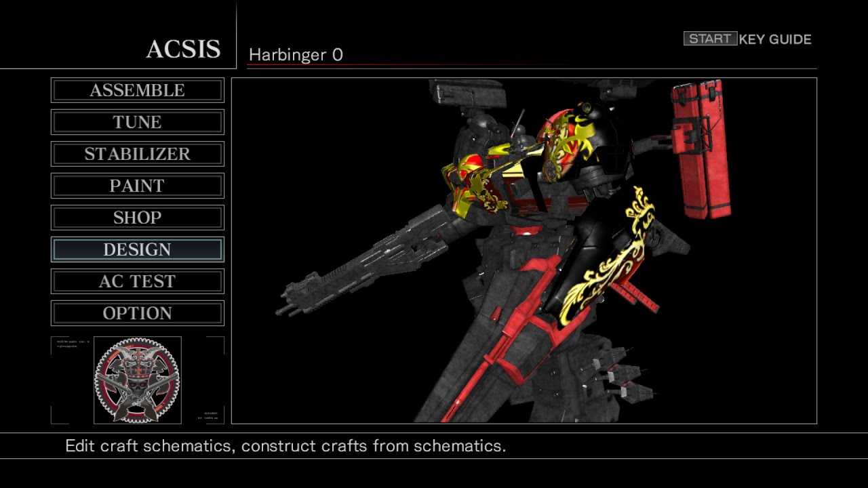This screenshot has height=488, width=868.
Task: Choose STABILIZER from the menu
Action: coord(137,154)
